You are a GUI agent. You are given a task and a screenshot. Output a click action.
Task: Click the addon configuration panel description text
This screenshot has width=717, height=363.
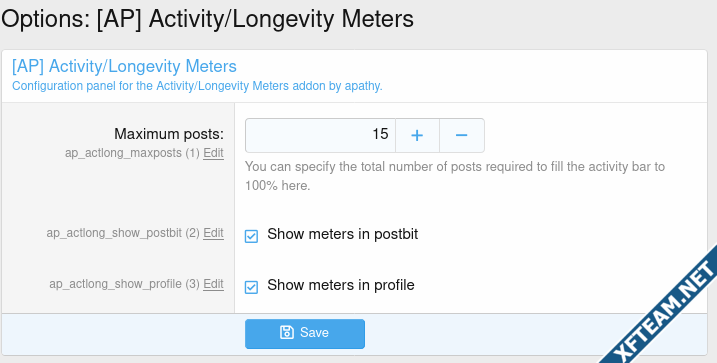coord(197,86)
